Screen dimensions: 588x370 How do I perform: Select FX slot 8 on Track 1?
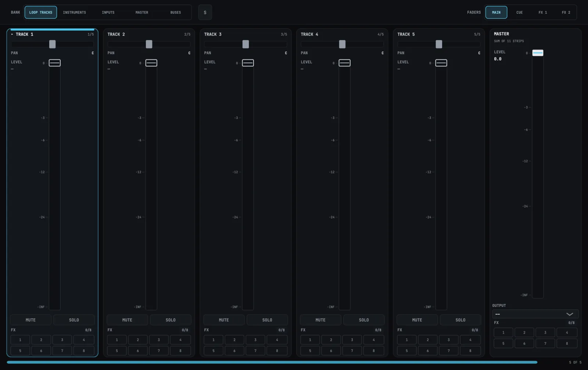click(x=84, y=351)
